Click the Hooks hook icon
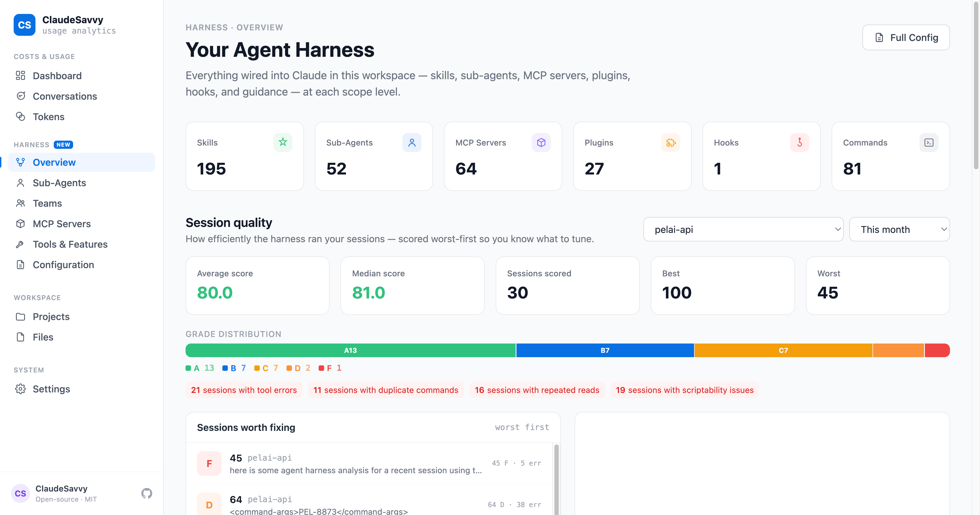The height and width of the screenshot is (515, 980). point(799,142)
